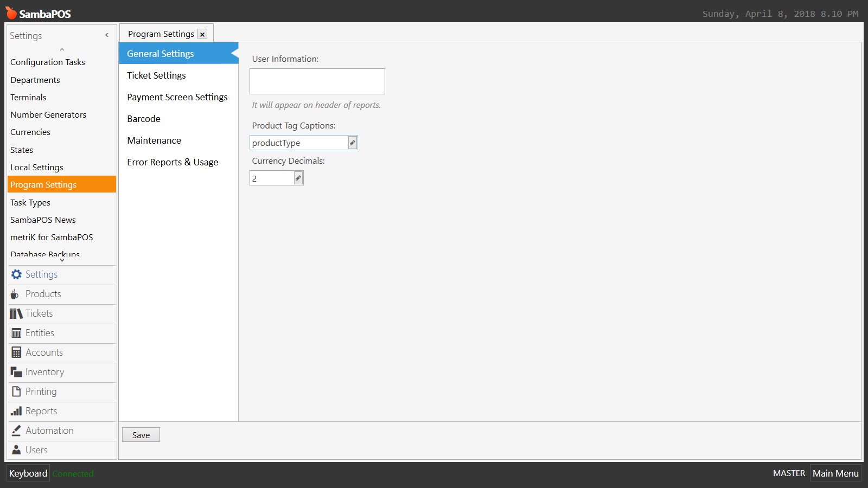This screenshot has height=488, width=868.
Task: Select States in the settings list
Action: pos(62,150)
